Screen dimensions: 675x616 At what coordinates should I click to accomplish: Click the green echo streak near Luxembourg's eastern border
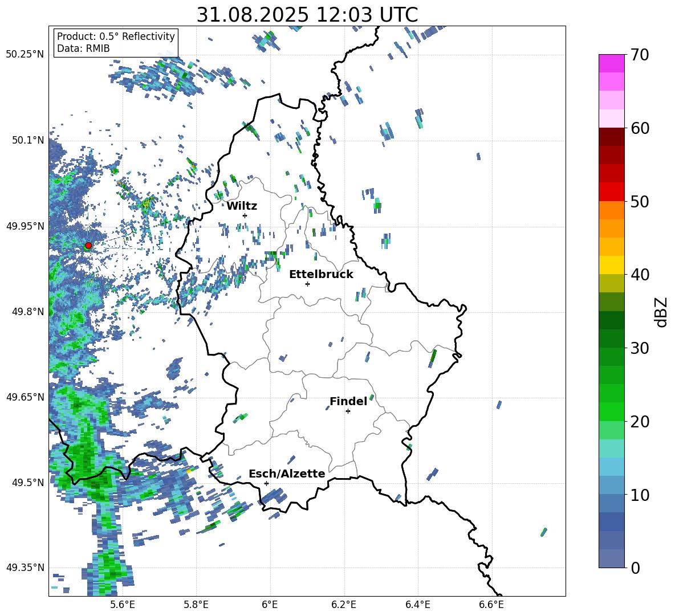pyautogui.click(x=433, y=358)
